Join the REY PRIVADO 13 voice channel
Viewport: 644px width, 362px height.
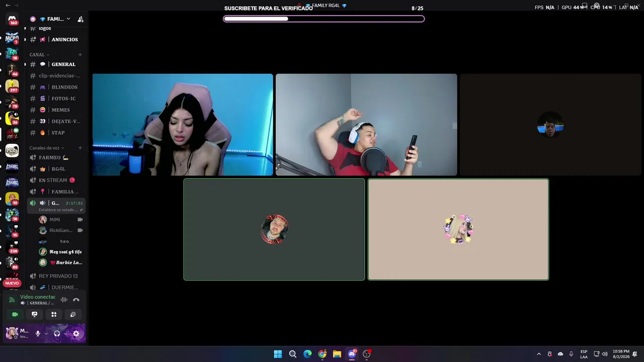[56, 276]
